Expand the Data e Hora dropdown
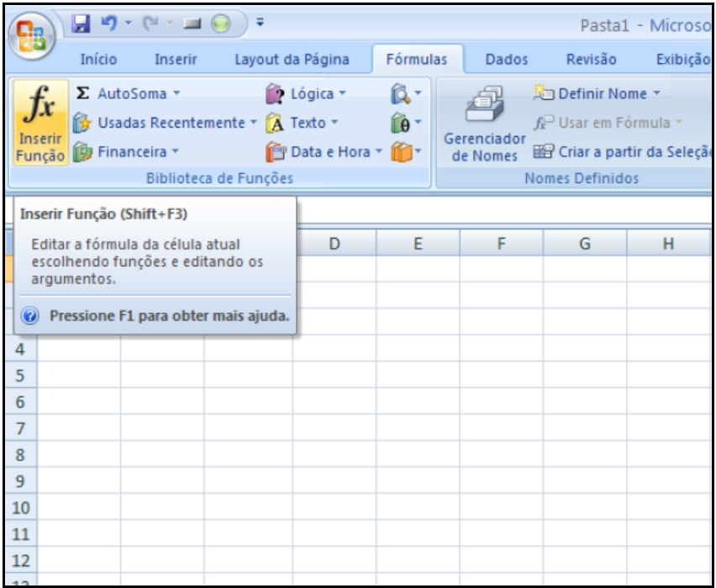Screen dimensions: 716x588 pyautogui.click(x=330, y=153)
